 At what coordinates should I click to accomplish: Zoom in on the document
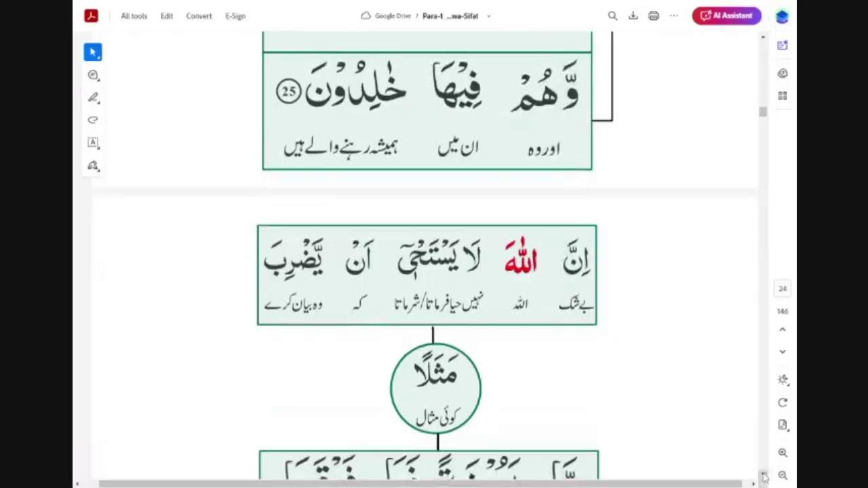click(x=783, y=453)
